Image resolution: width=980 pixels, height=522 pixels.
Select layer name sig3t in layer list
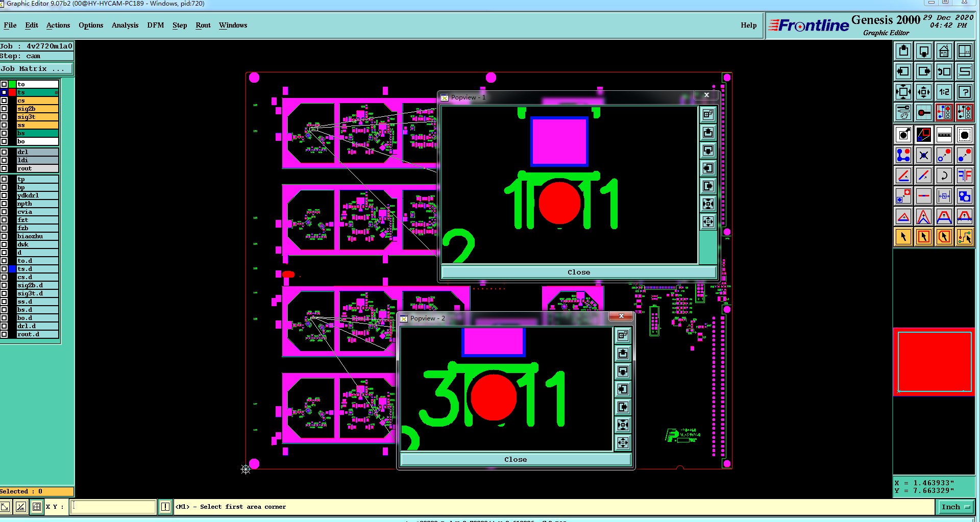38,117
